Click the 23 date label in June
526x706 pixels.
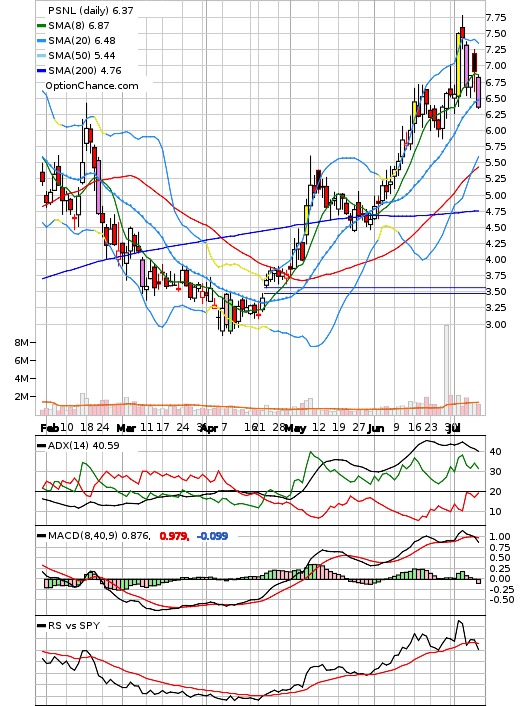coord(431,427)
